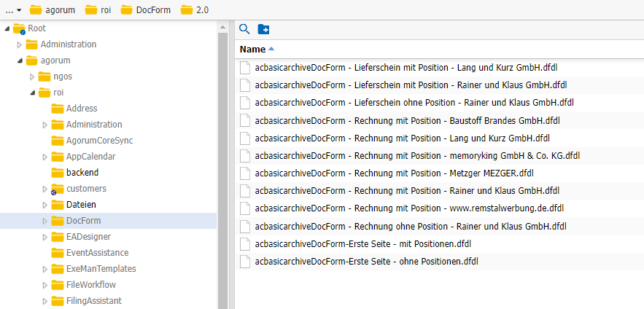This screenshot has width=644, height=309.
Task: Open Rechnung mit Position Rainer und Klaus file
Action: pyautogui.click(x=407, y=191)
